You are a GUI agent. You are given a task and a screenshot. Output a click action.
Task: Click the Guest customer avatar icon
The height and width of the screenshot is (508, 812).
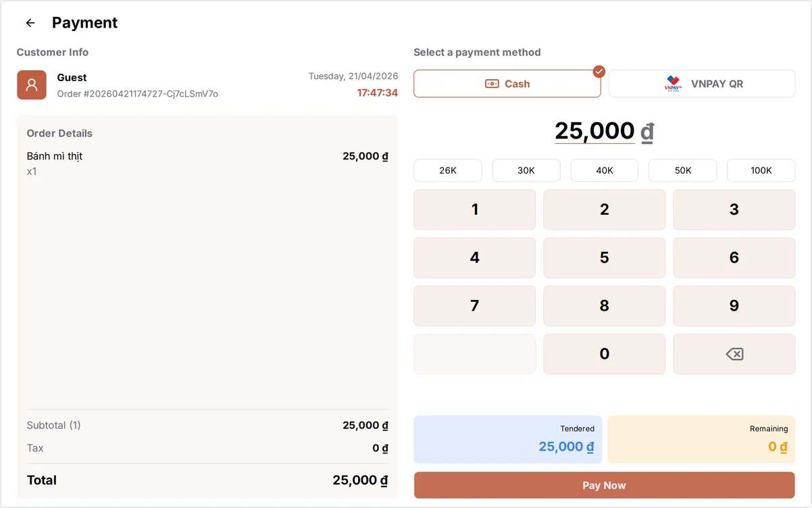pyautogui.click(x=32, y=85)
